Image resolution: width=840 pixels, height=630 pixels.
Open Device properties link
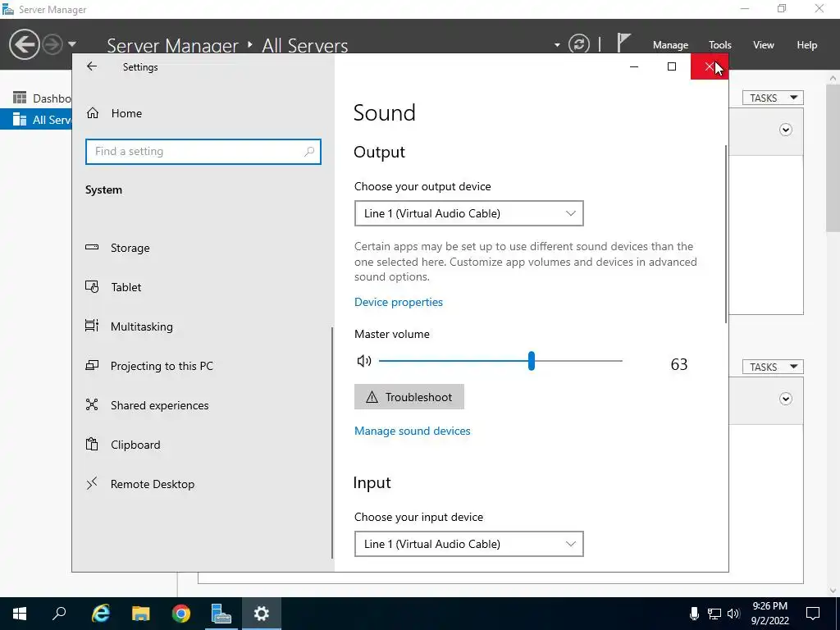399,302
